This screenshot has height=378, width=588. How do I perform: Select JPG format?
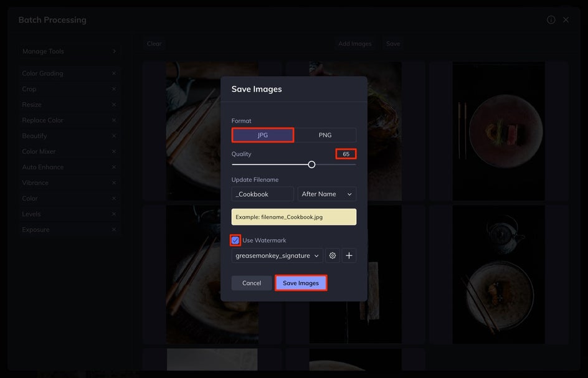262,135
